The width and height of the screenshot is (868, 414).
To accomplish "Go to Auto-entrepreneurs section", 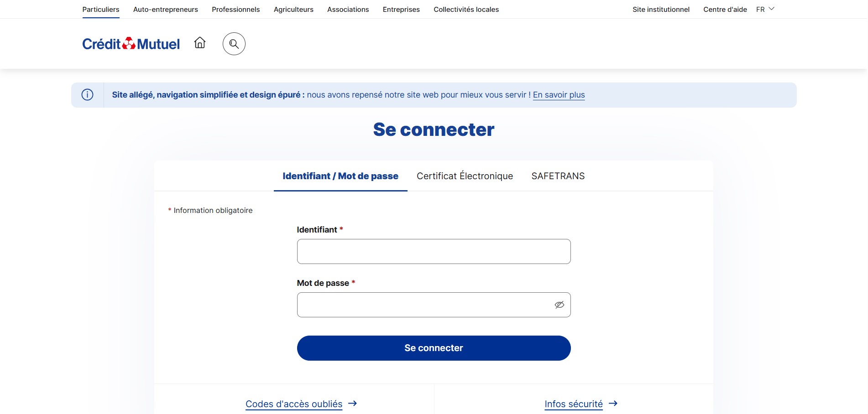I will pyautogui.click(x=166, y=9).
